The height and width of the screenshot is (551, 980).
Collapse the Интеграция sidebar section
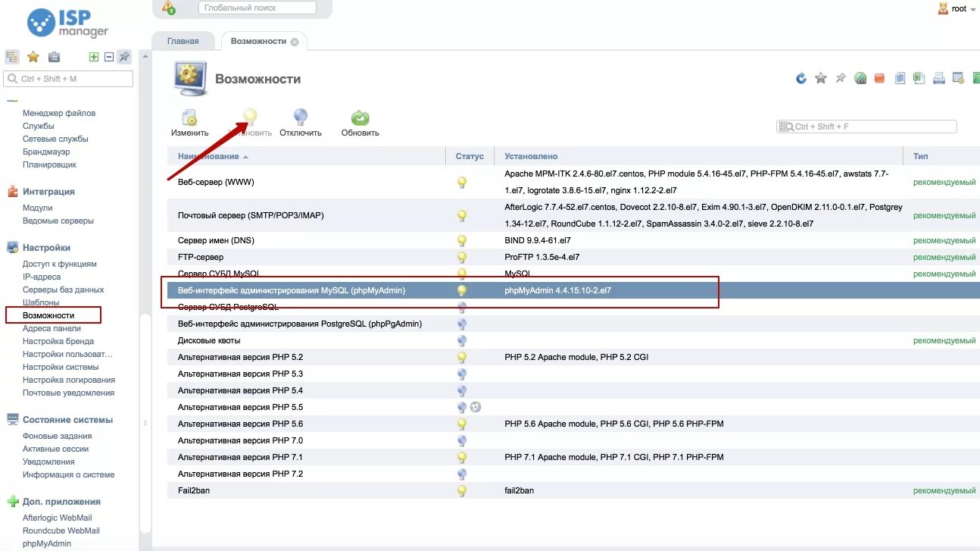[48, 192]
